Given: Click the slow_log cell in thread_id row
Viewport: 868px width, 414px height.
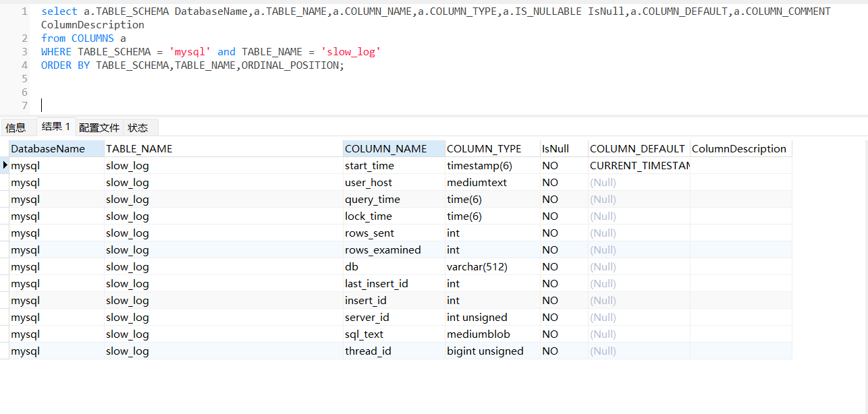Looking at the screenshot, I should click(x=224, y=351).
